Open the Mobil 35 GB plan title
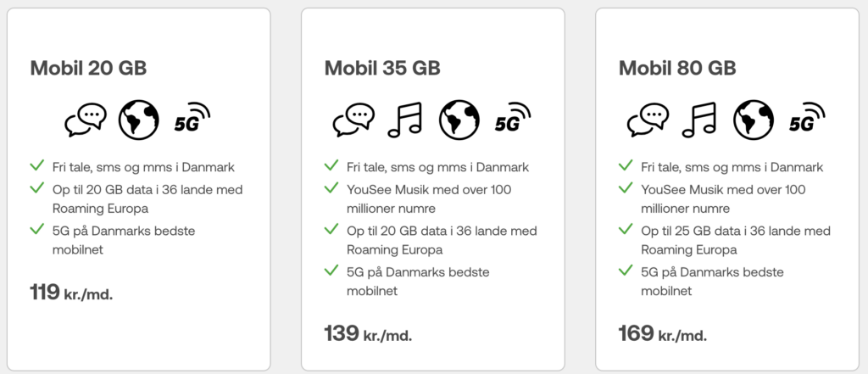This screenshot has height=374, width=868. [x=382, y=68]
